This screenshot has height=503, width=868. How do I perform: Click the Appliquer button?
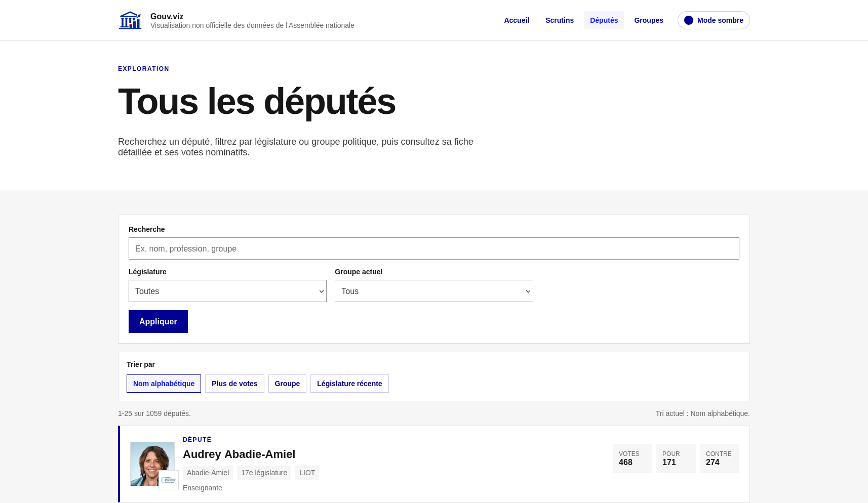point(158,321)
